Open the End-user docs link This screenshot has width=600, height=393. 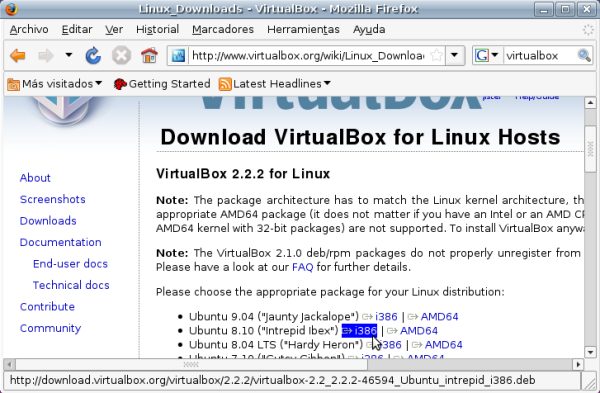pyautogui.click(x=70, y=264)
